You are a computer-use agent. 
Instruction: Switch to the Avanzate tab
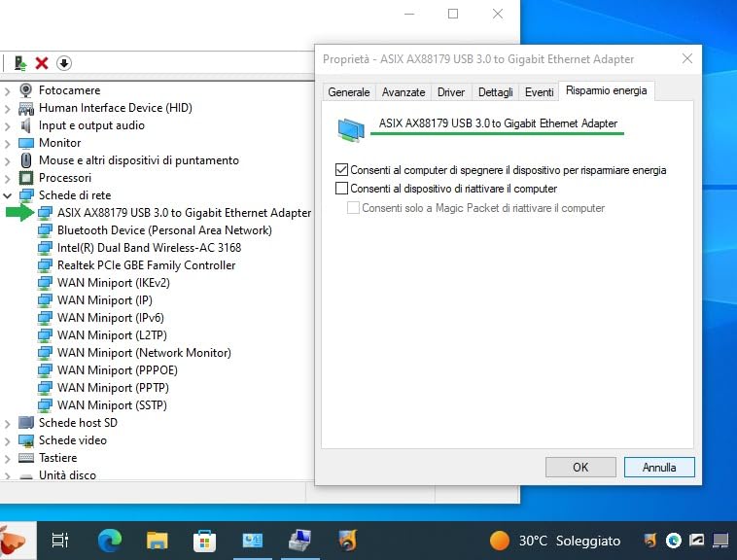pos(404,92)
